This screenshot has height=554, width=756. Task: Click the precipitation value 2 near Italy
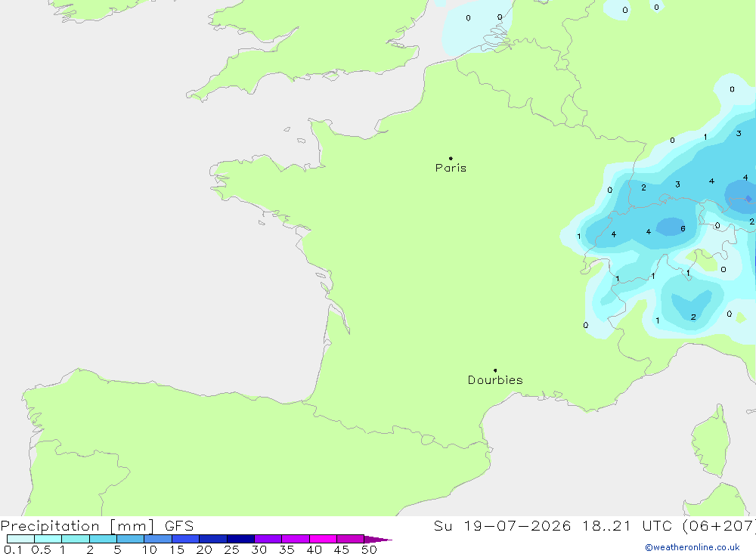[x=692, y=317]
